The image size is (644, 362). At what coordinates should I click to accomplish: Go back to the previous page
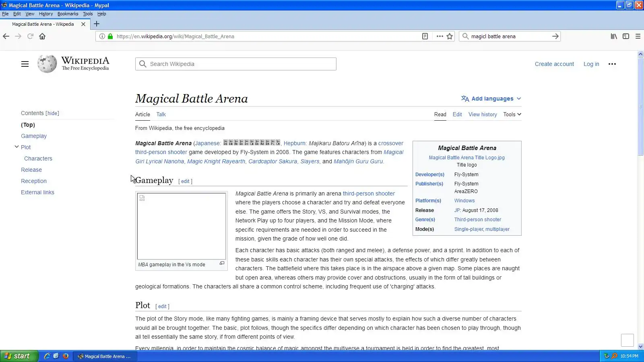click(x=6, y=36)
